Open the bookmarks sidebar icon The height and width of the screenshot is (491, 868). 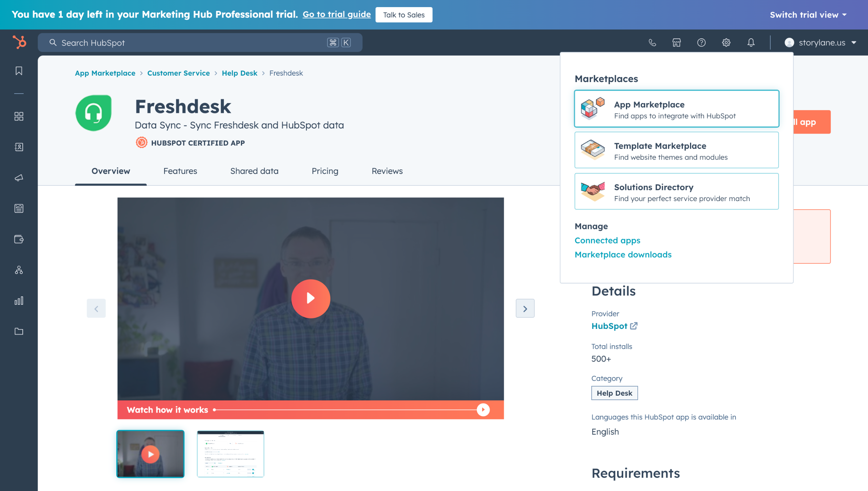click(19, 71)
